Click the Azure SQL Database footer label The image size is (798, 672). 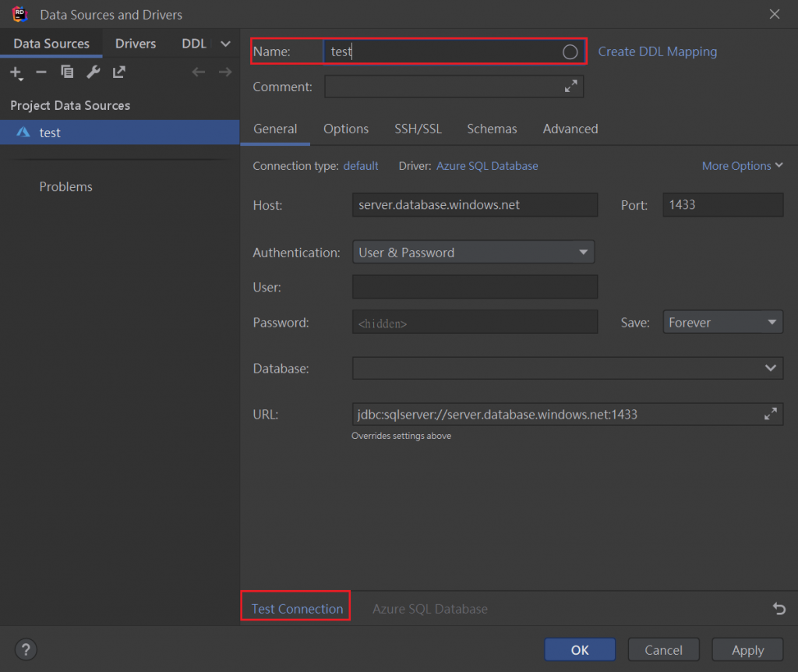(430, 609)
